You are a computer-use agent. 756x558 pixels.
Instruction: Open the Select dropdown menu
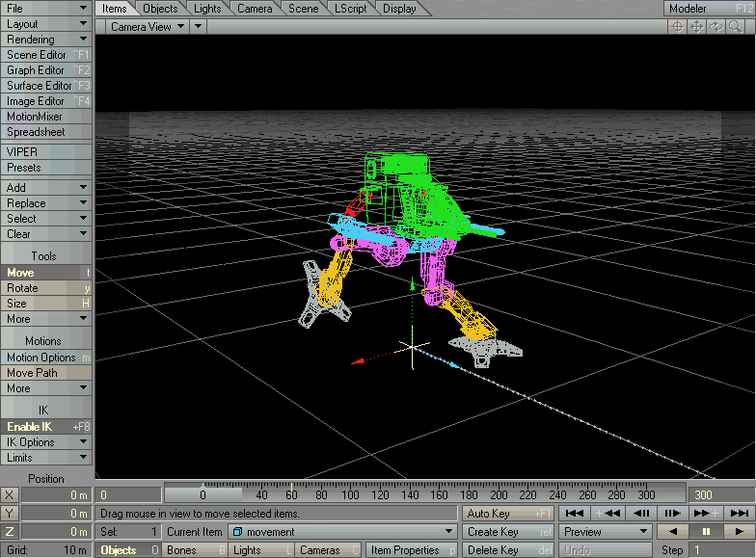(x=46, y=218)
